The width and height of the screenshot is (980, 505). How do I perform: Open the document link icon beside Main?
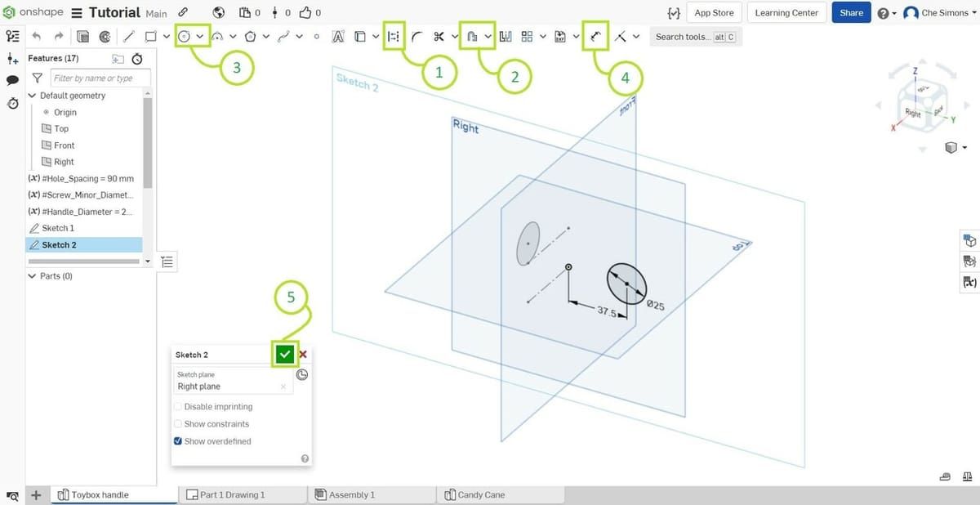coord(183,13)
